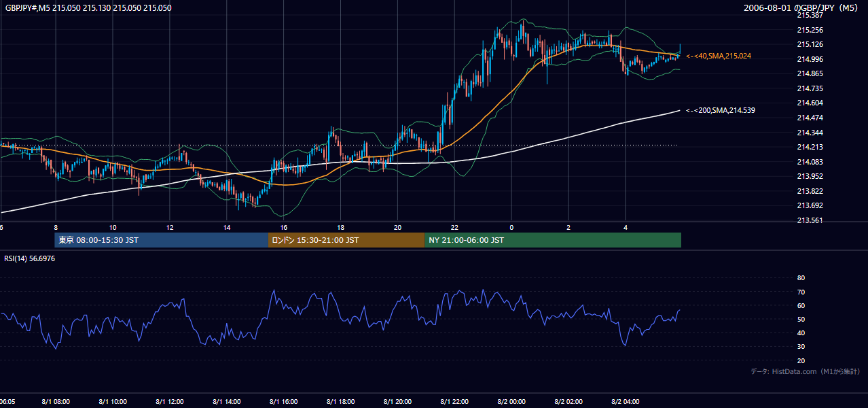
Task: Click hour tick 8 under the price chart
Action: (x=56, y=227)
